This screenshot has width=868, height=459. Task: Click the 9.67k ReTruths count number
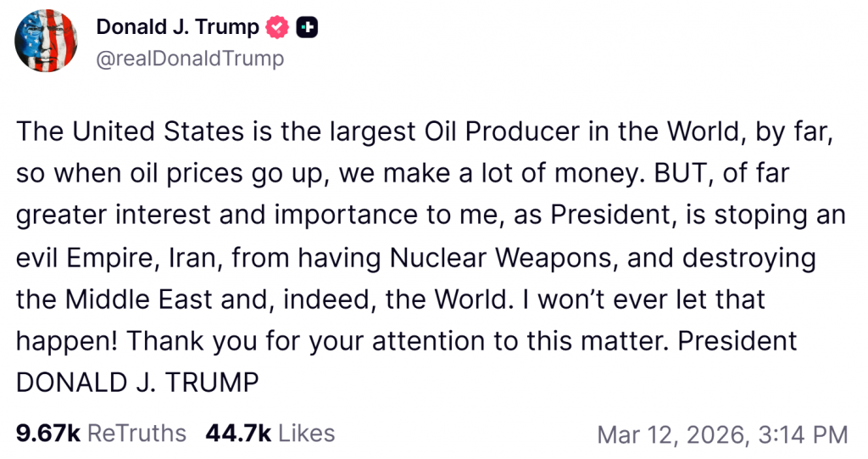(x=47, y=433)
